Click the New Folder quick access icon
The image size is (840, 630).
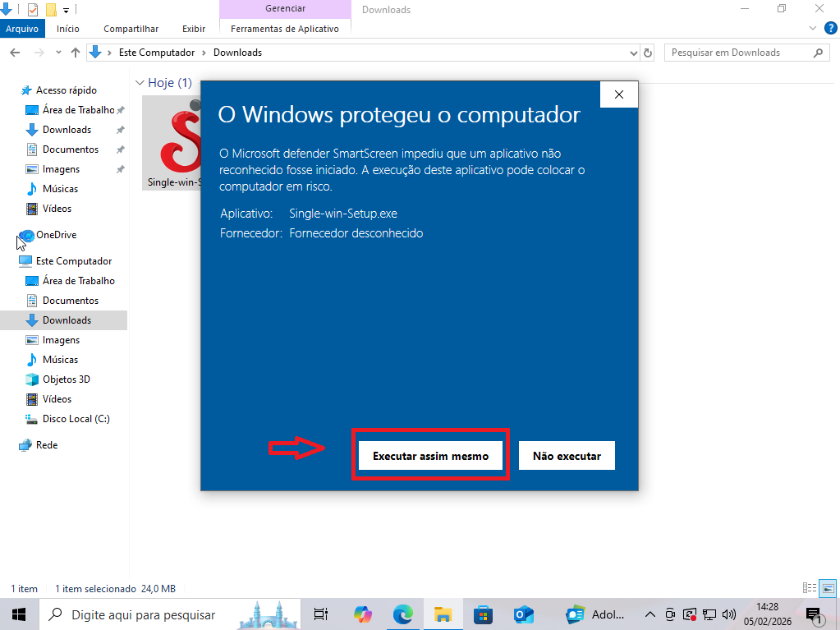point(51,9)
